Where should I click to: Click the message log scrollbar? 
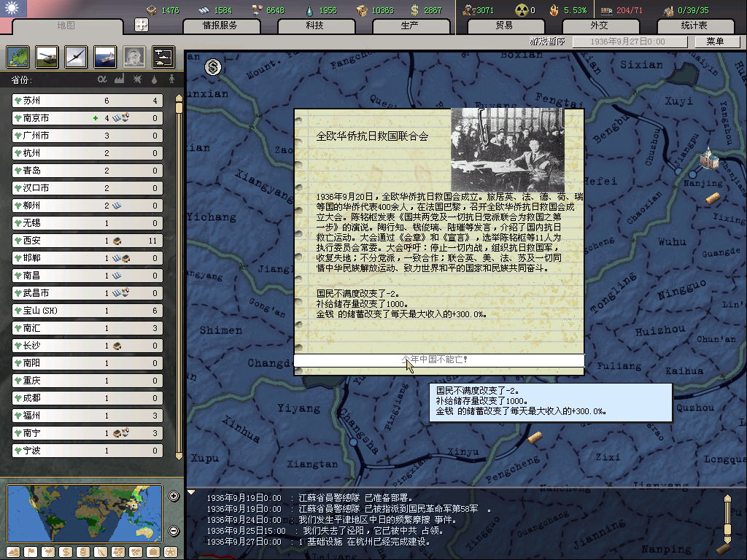click(x=727, y=519)
